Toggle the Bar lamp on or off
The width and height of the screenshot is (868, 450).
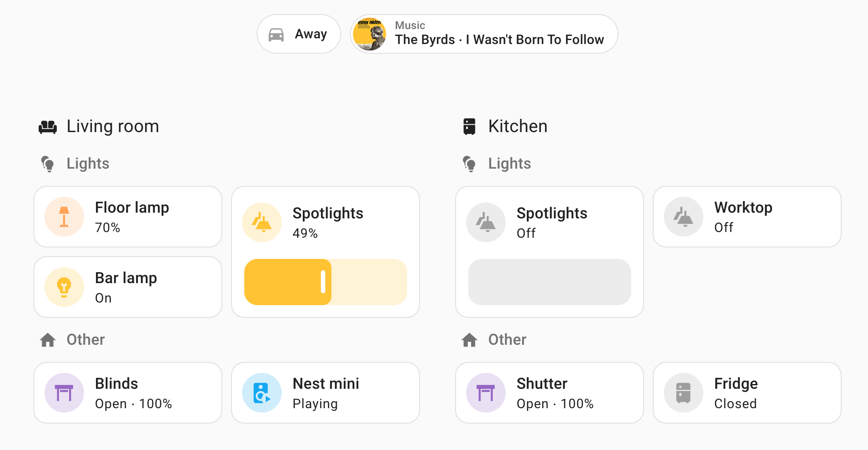point(127,287)
